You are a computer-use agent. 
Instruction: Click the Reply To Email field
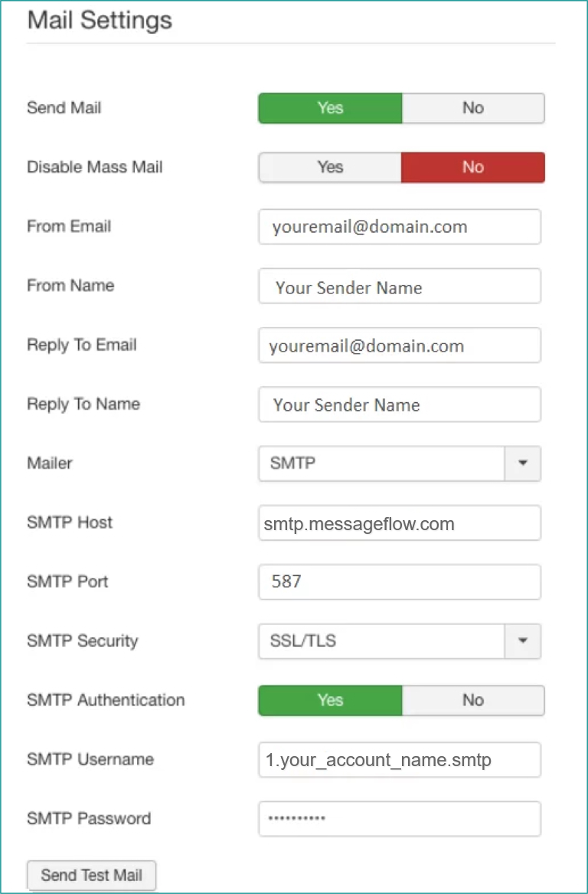pos(400,345)
